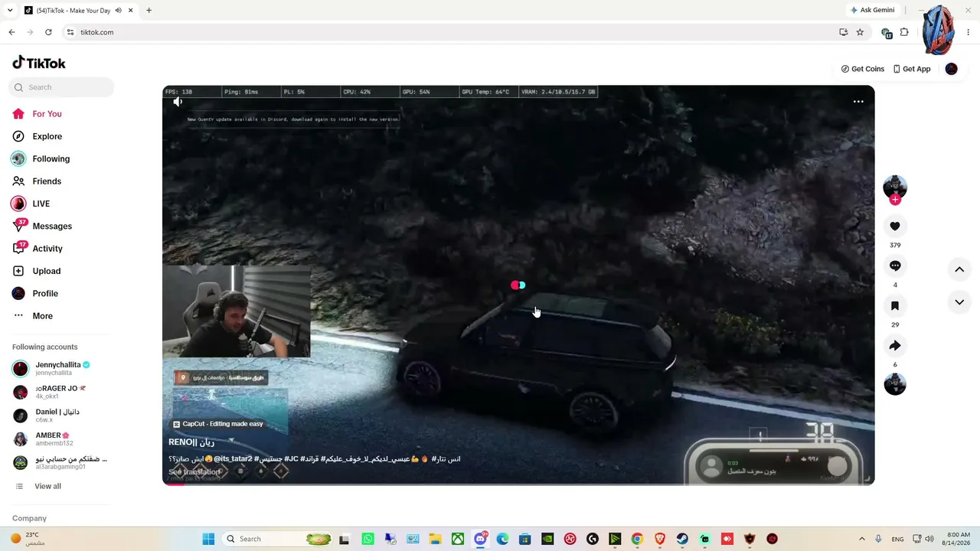This screenshot has width=980, height=551.
Task: Mute the video using the speaker icon
Action: 178,102
